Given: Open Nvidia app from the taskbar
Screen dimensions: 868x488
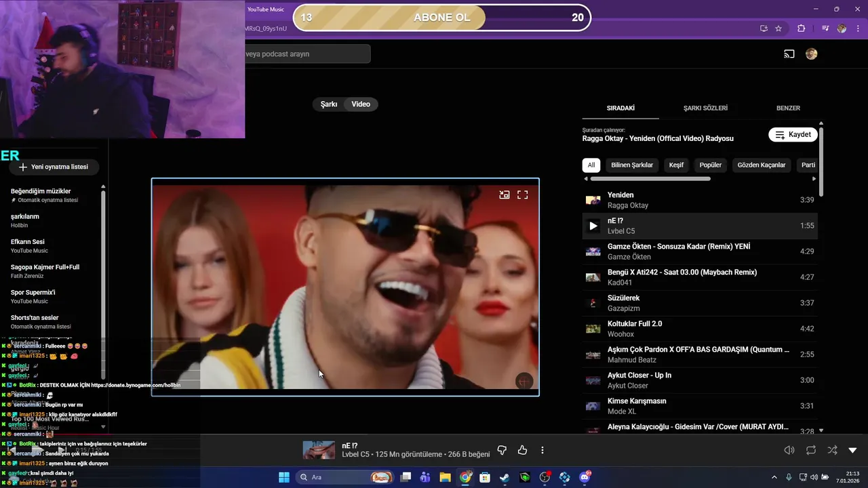Looking at the screenshot, I should (x=525, y=477).
